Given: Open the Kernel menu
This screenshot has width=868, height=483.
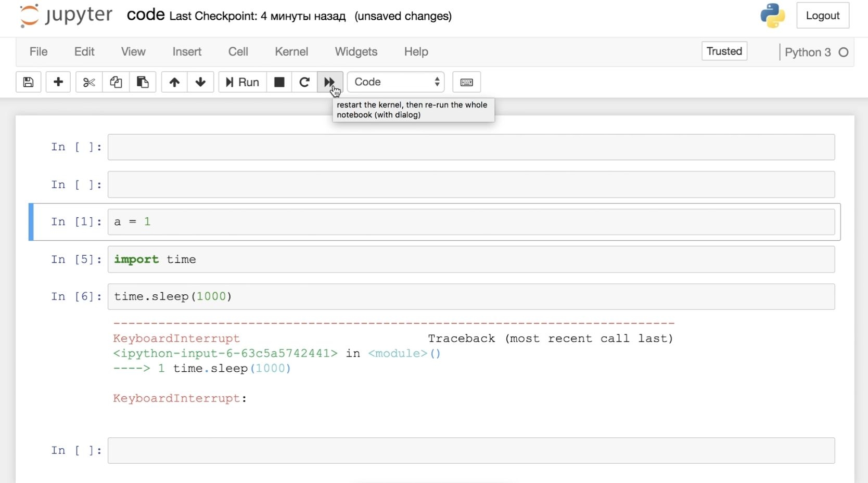Looking at the screenshot, I should [x=291, y=51].
